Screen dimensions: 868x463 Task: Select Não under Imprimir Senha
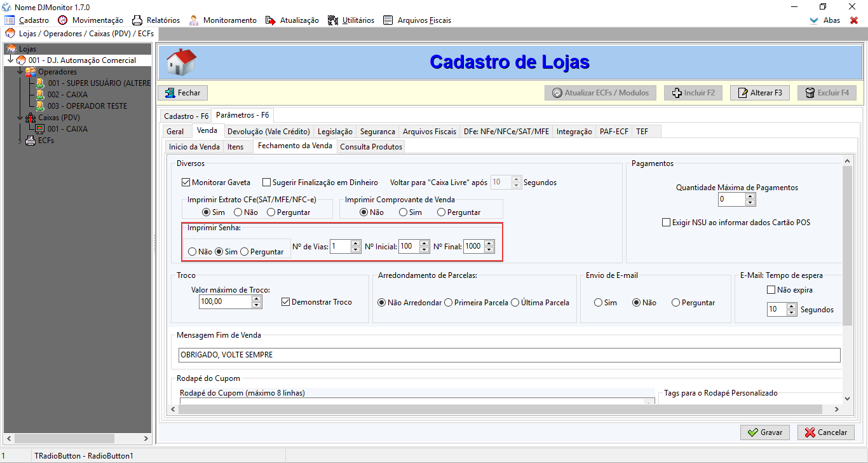point(193,252)
